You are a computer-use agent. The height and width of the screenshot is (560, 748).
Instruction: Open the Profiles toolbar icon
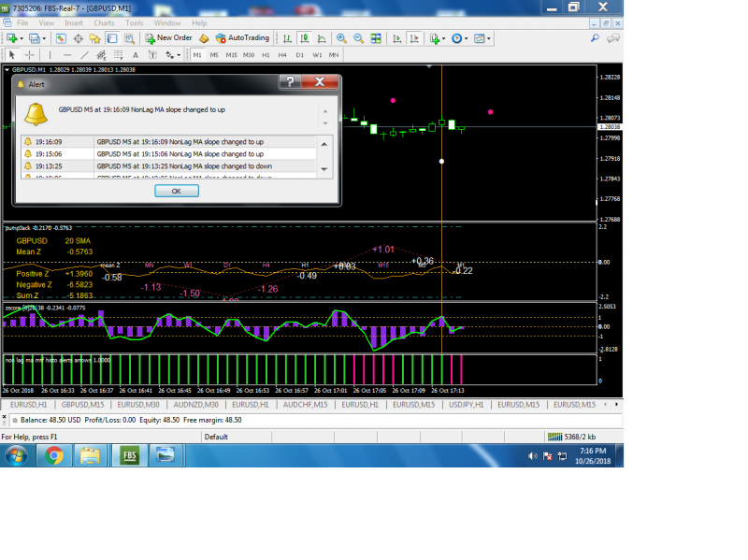[35, 38]
